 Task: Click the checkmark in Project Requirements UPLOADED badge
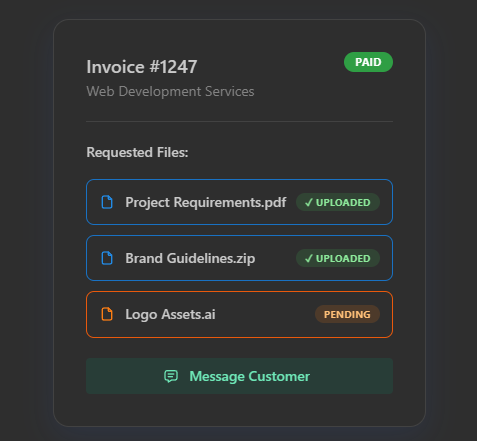tap(309, 202)
